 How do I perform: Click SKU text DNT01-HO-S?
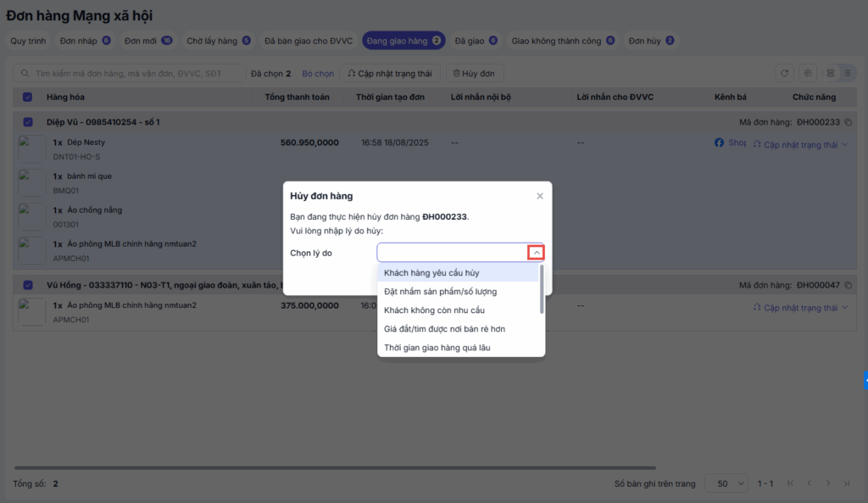(x=76, y=157)
